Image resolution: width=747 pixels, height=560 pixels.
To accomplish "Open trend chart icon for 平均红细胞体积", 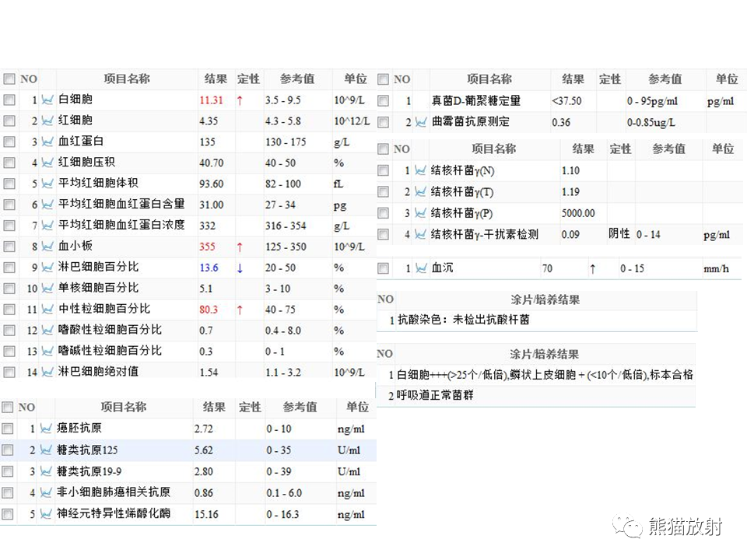I will 47,184.
